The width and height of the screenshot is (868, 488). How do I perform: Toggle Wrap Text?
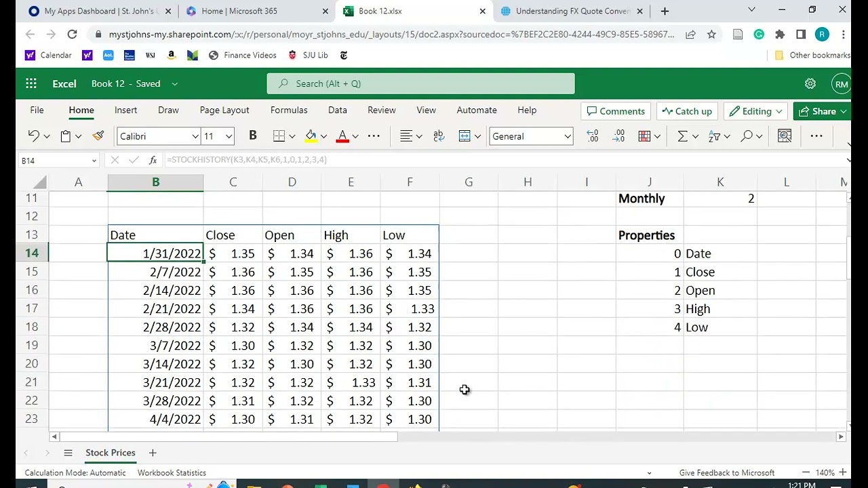coord(438,136)
